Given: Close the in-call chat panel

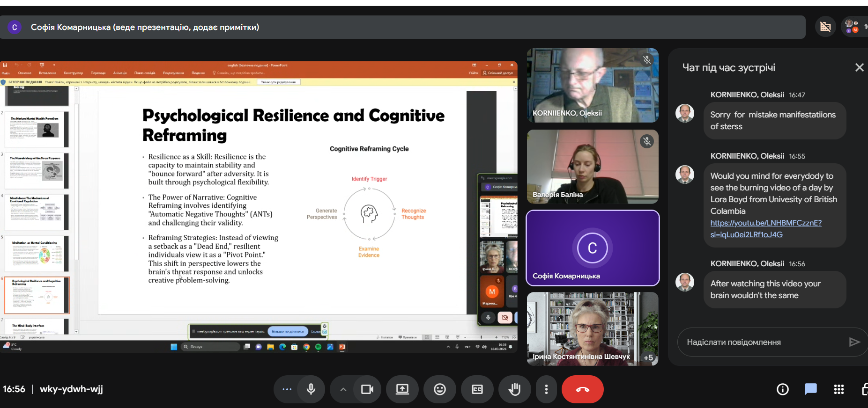Looking at the screenshot, I should pos(859,67).
